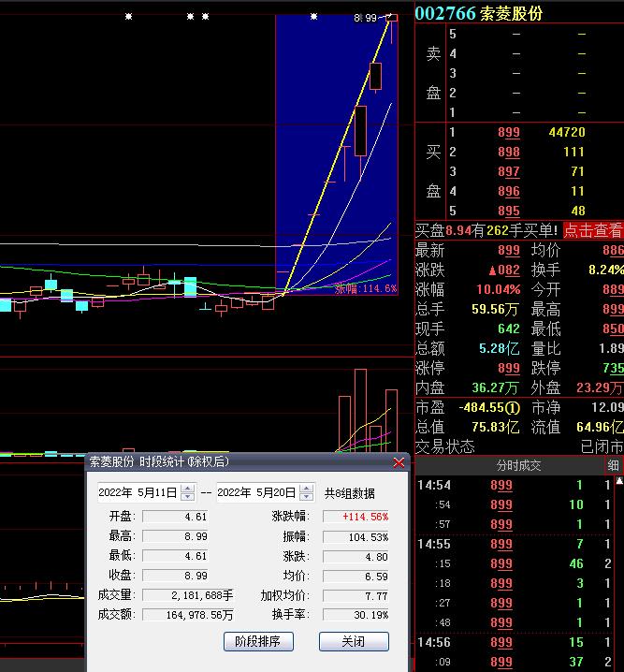Close the 时段统计 dialog with red X
The height and width of the screenshot is (672, 624).
pos(399,462)
